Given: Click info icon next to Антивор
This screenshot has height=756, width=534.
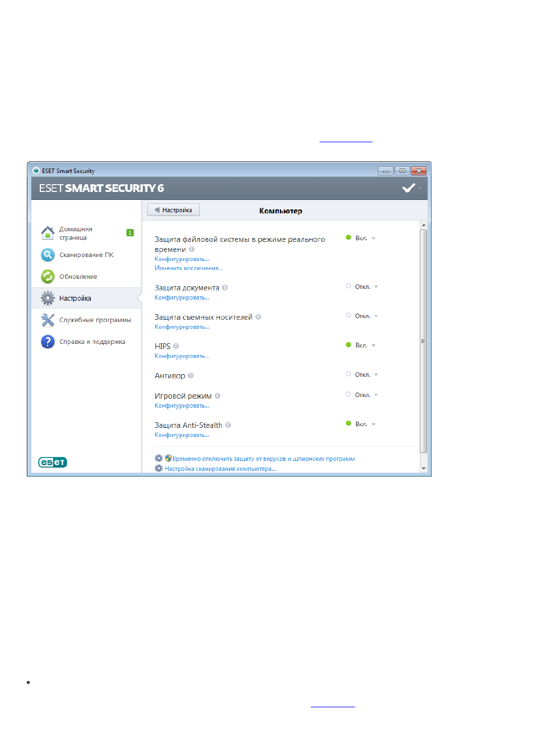Looking at the screenshot, I should (191, 376).
